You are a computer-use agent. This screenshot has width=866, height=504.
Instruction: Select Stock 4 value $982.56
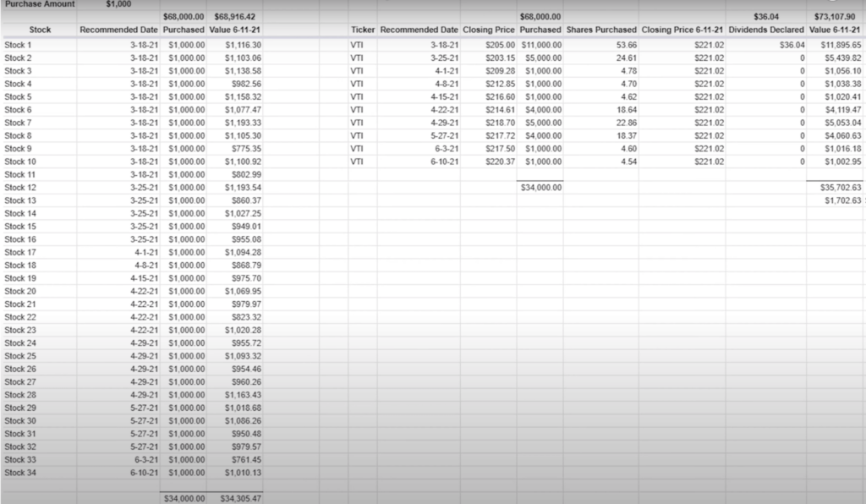click(246, 84)
